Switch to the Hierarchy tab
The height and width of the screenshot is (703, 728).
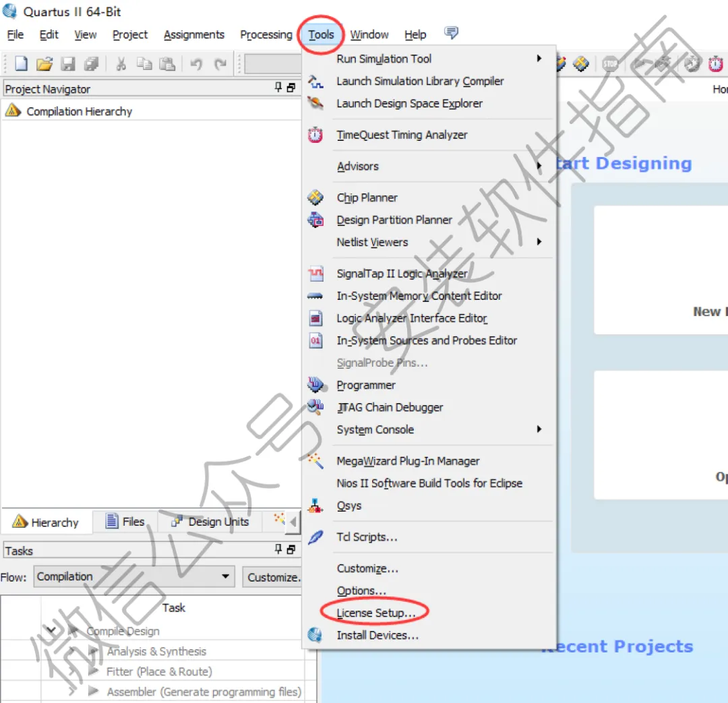(46, 522)
